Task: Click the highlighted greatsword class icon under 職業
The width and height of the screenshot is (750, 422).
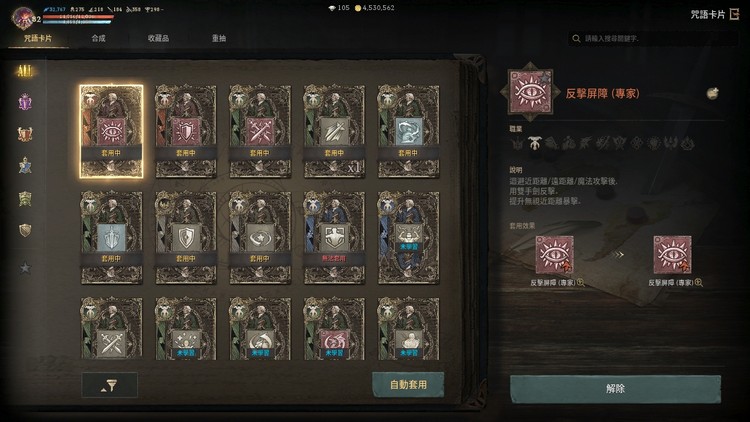Action: coord(534,143)
